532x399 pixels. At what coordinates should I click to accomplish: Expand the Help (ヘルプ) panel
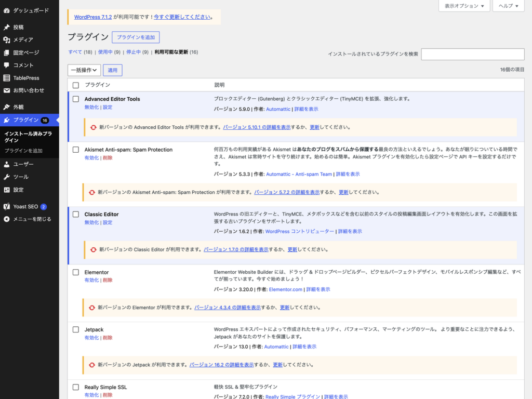[508, 6]
